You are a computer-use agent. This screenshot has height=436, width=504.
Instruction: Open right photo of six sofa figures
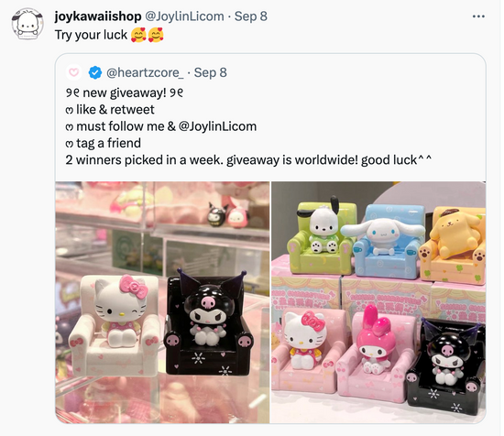tap(378, 302)
